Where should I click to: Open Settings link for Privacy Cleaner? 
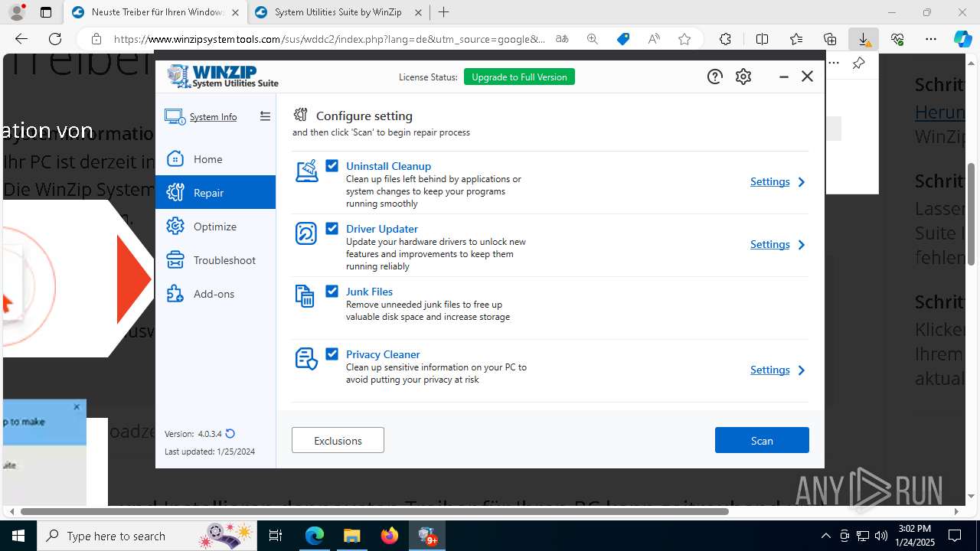point(769,370)
